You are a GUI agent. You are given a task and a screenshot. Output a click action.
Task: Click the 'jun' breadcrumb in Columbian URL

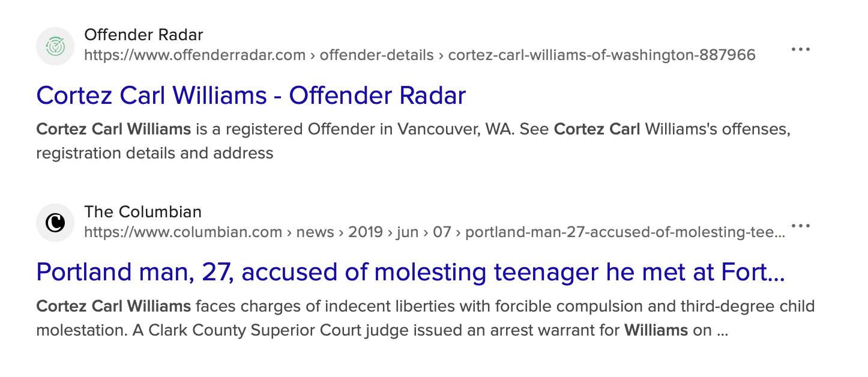pyautogui.click(x=408, y=232)
